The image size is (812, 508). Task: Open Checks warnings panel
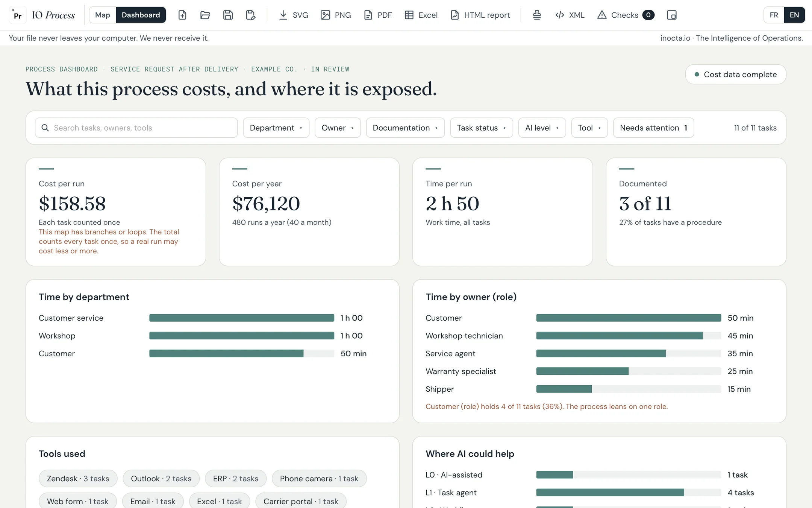pos(626,15)
